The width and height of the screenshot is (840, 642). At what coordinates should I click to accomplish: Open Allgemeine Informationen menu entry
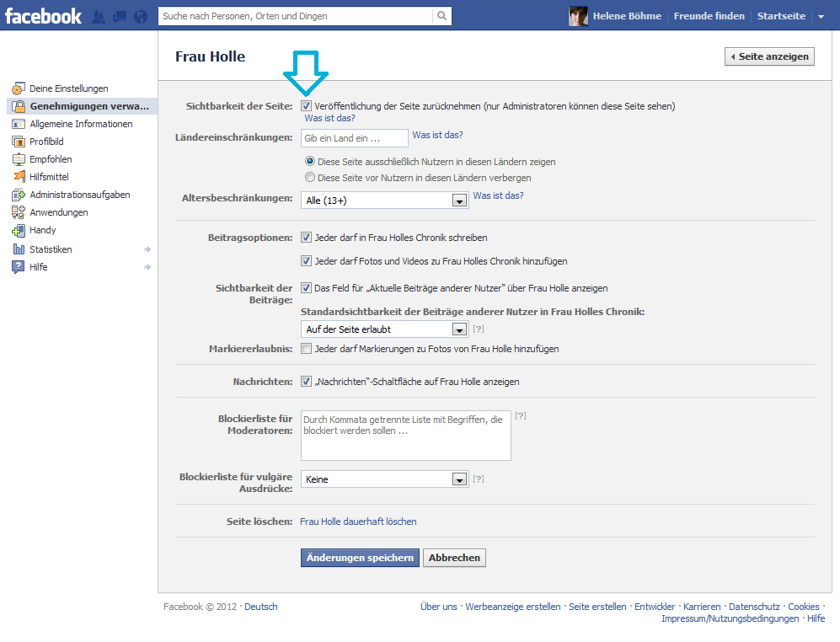point(81,124)
